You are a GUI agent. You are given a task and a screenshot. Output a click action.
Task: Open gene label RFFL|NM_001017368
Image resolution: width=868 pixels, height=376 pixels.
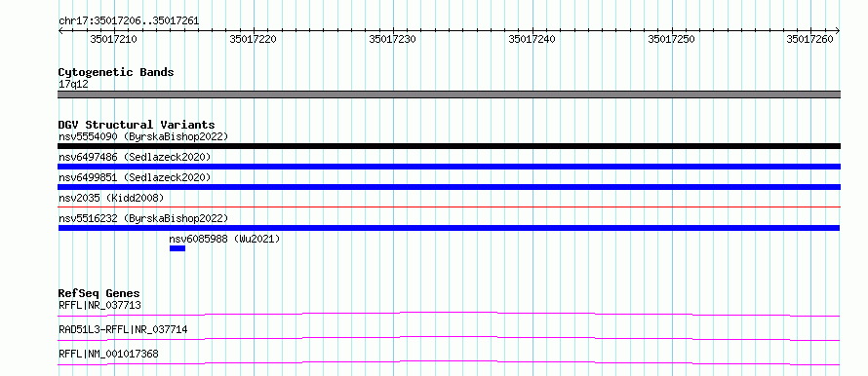(108, 354)
